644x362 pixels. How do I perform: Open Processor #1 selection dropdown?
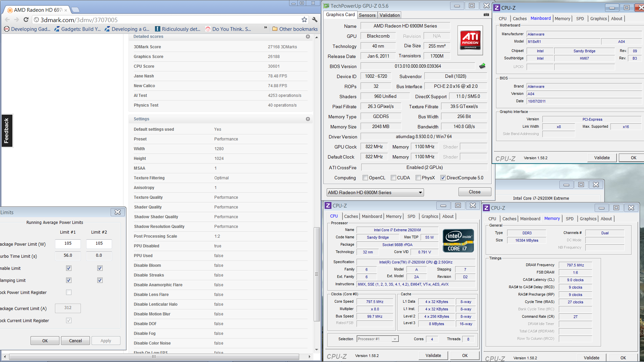click(x=377, y=339)
